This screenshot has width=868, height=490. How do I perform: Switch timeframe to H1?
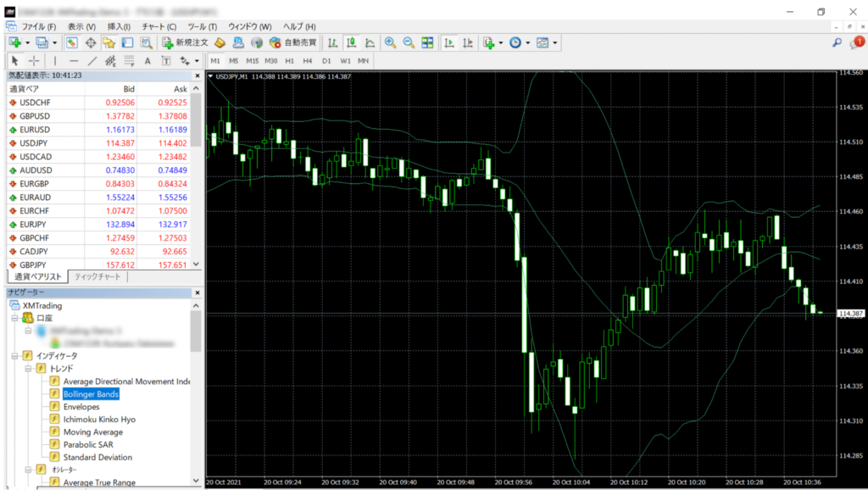coord(290,61)
